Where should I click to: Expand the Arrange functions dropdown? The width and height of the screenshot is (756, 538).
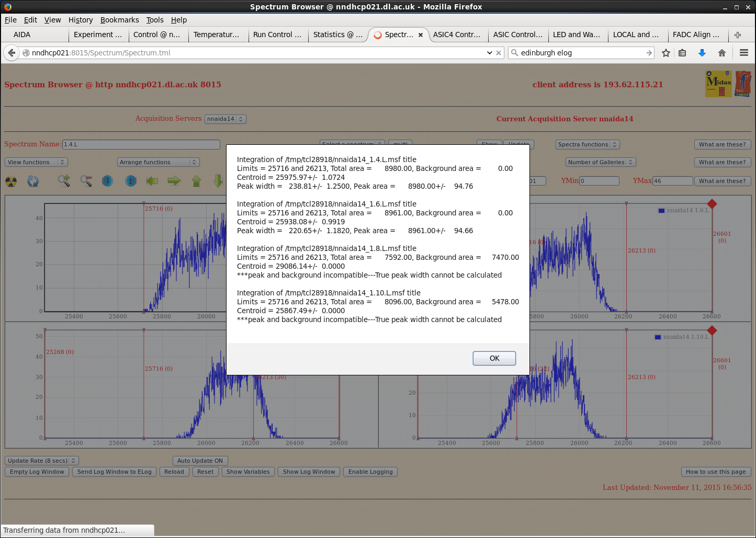(x=158, y=162)
